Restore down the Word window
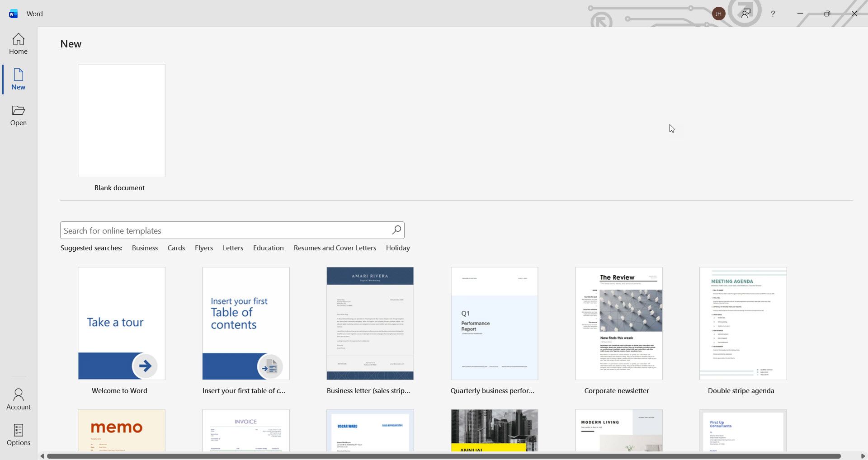868x460 pixels. click(x=827, y=14)
